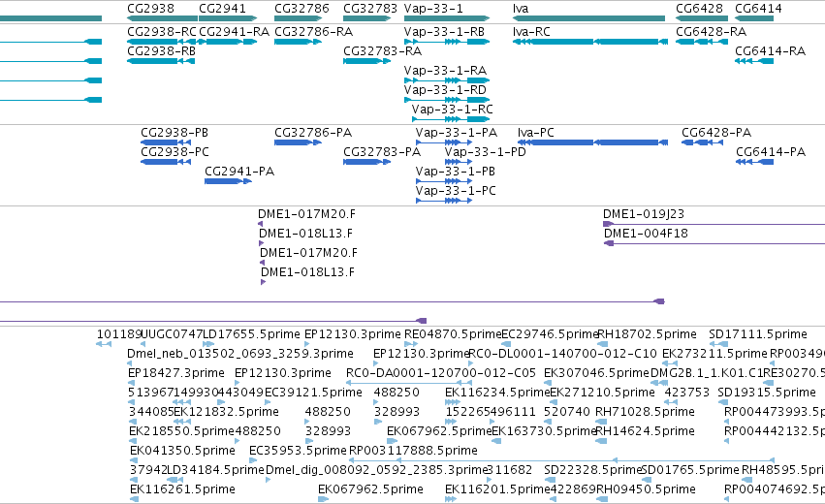Select RC0-DA0001-120700-012-C05 feature
The width and height of the screenshot is (825, 504).
click(x=408, y=383)
